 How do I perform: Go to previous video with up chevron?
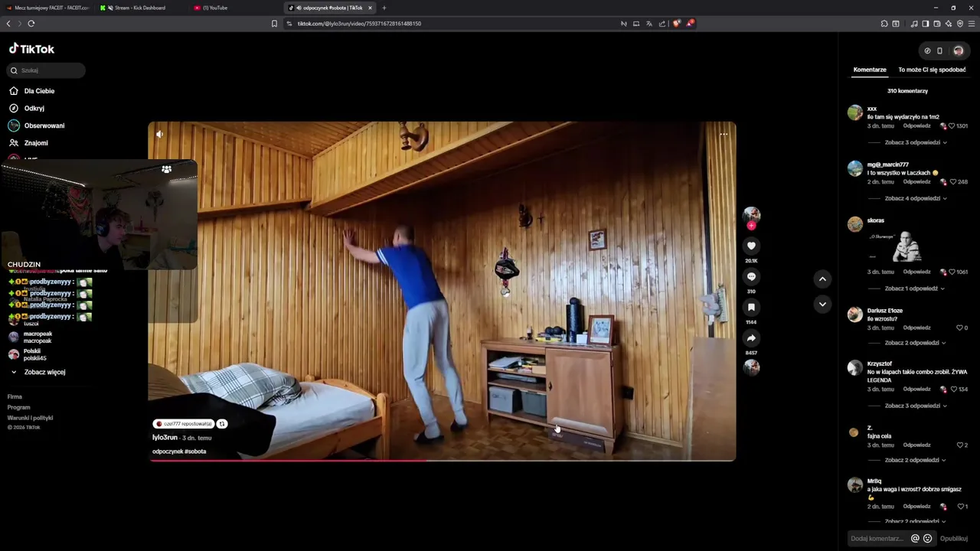(822, 279)
